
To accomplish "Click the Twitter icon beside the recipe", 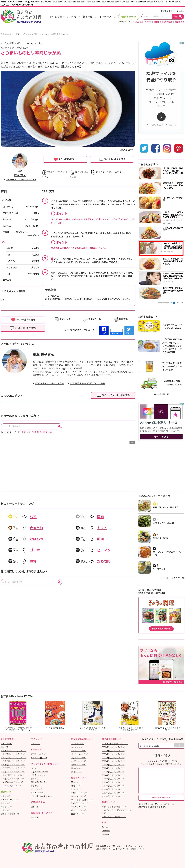I will coord(144,148).
